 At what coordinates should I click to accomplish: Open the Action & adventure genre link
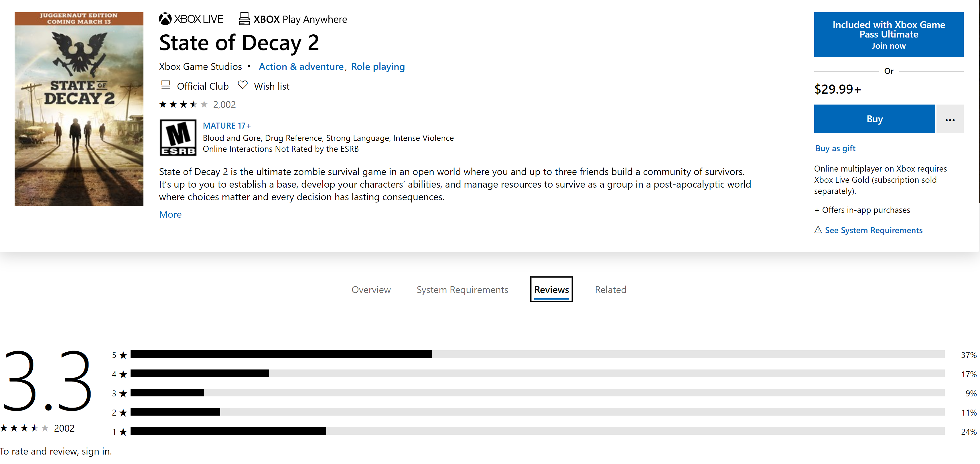coord(301,67)
